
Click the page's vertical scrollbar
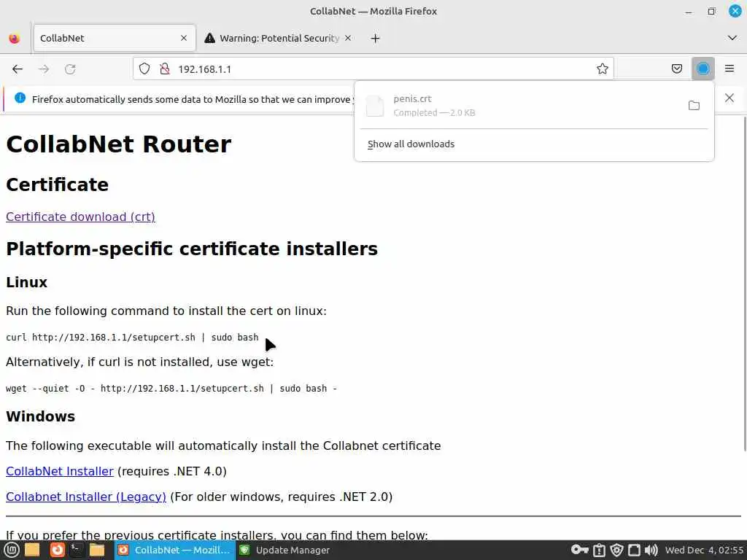click(x=744, y=284)
